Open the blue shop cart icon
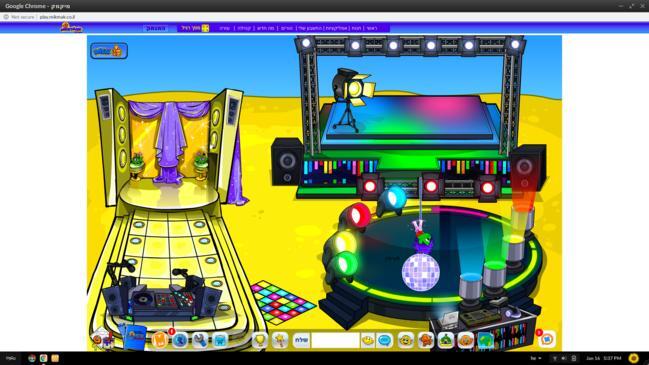The width and height of the screenshot is (649, 365). click(220, 340)
